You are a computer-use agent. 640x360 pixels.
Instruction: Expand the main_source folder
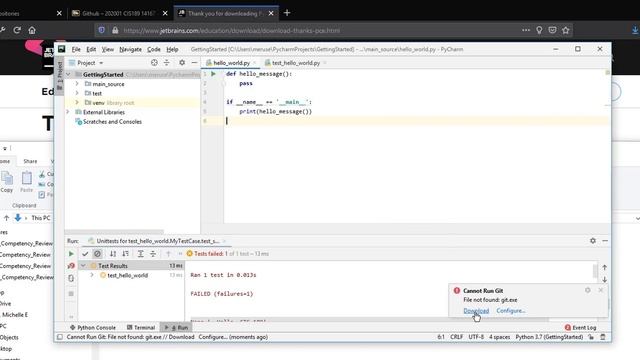click(77, 84)
